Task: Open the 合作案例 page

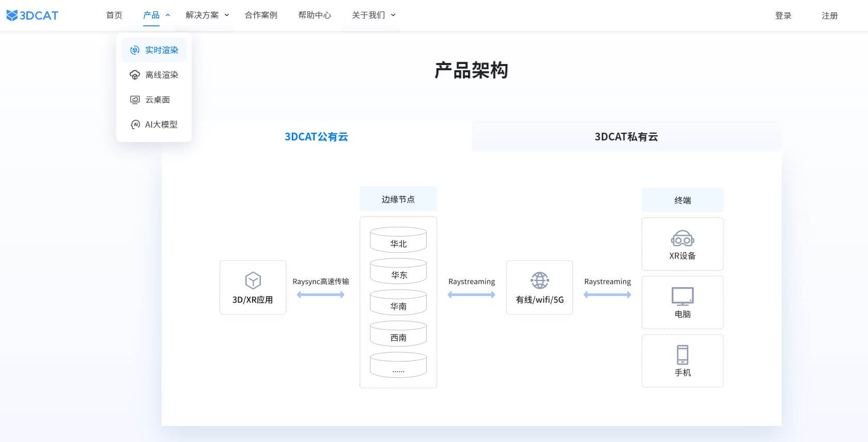Action: (261, 15)
